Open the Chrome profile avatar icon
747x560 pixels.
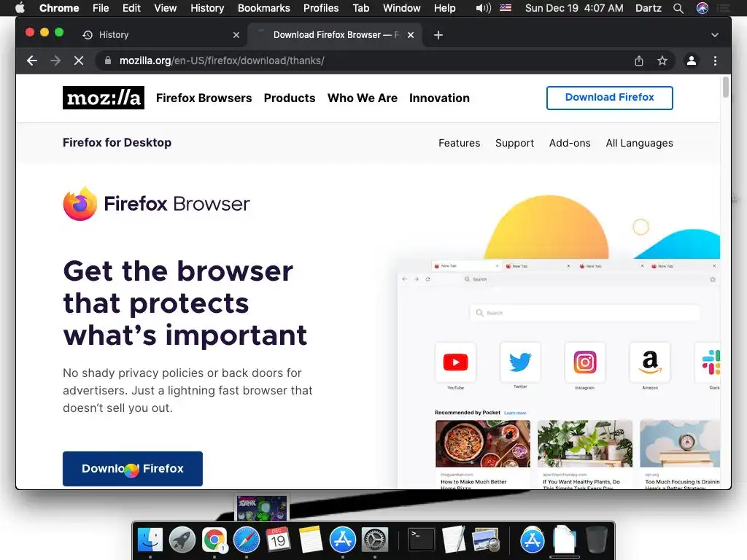coord(692,61)
